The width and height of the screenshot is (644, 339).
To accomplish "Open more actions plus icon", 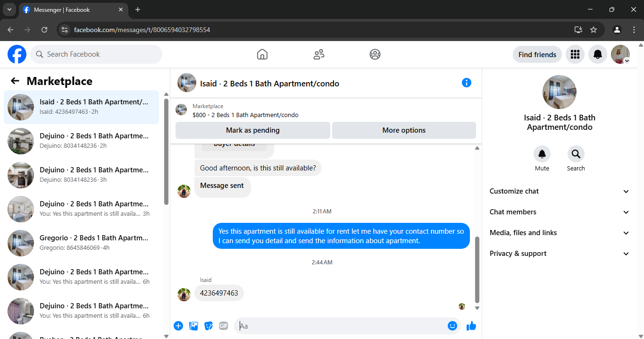I will [178, 326].
